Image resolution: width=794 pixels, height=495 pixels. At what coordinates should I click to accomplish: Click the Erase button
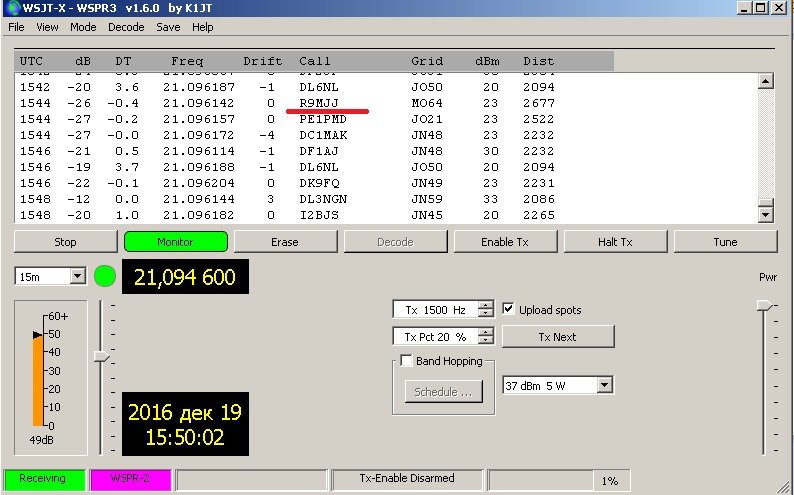(x=285, y=242)
